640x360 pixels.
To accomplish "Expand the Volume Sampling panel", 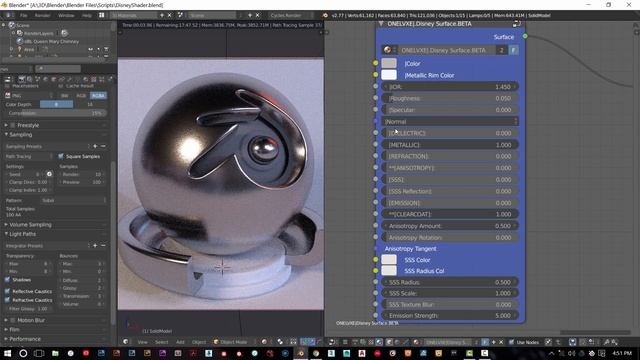I will [6, 224].
